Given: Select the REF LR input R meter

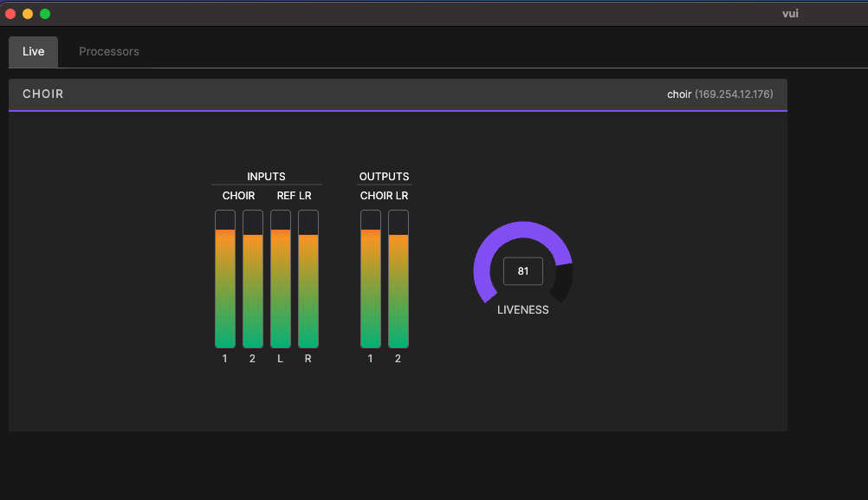Looking at the screenshot, I should 308,279.
